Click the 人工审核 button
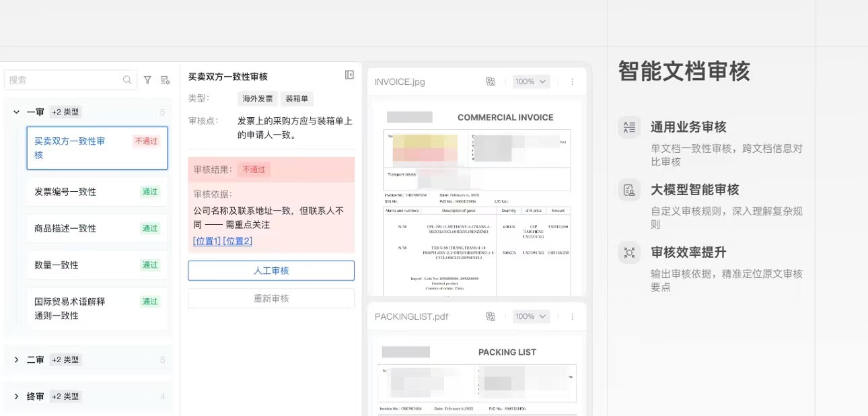 (x=271, y=271)
